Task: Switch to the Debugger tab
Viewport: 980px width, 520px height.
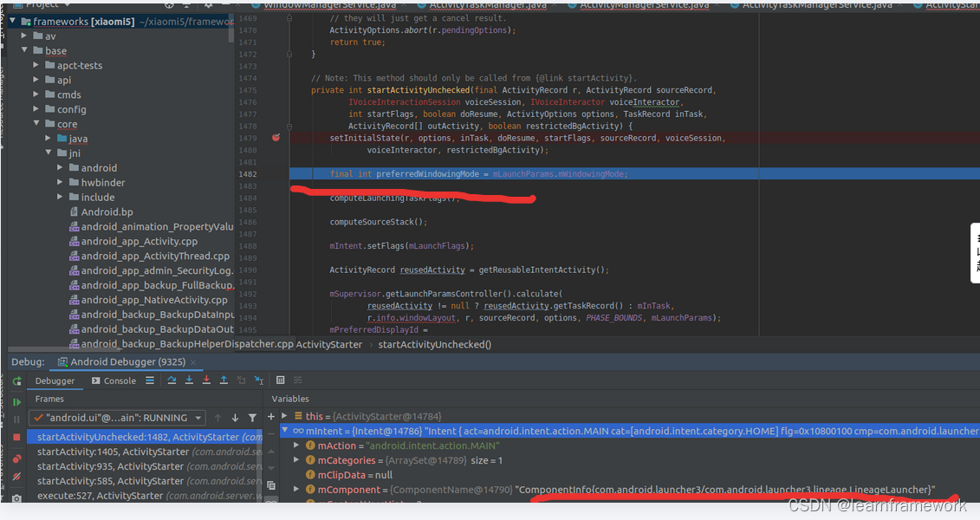Action: [x=55, y=380]
